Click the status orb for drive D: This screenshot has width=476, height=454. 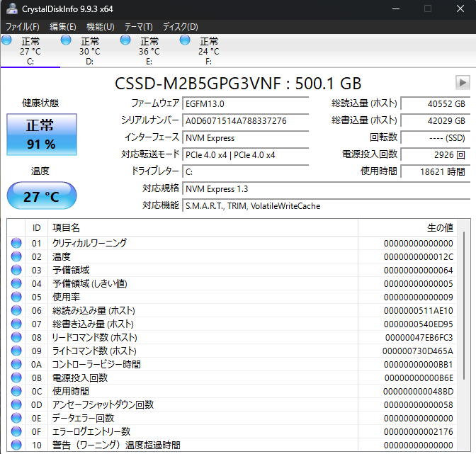point(66,40)
